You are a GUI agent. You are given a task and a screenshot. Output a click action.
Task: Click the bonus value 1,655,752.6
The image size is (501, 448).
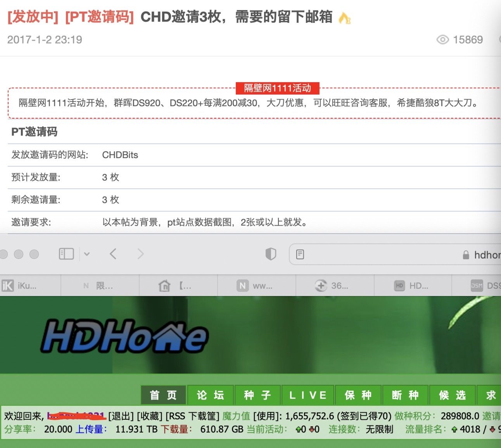pyautogui.click(x=310, y=416)
